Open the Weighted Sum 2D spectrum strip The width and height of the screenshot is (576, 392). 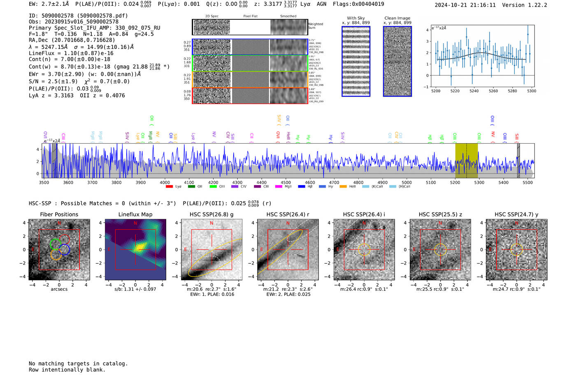click(250, 27)
